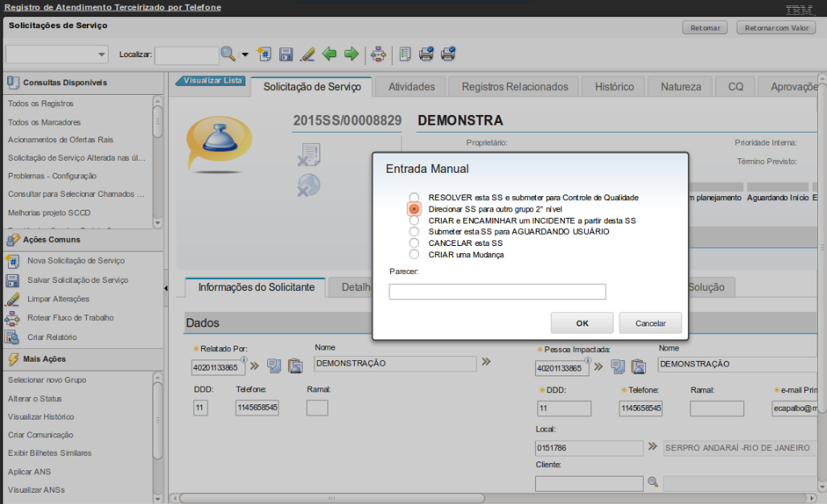Choose Submeter para AGUARDANDO USUÁRIO radio option

point(413,232)
